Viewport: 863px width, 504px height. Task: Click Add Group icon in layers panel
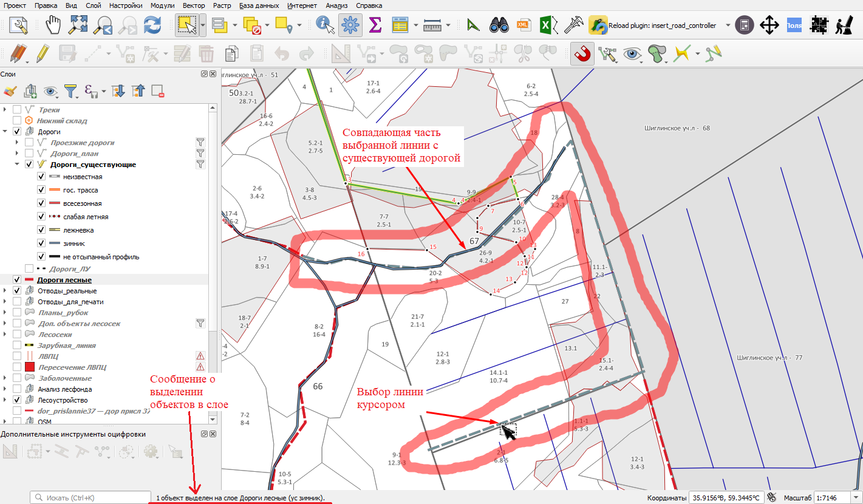click(x=30, y=92)
